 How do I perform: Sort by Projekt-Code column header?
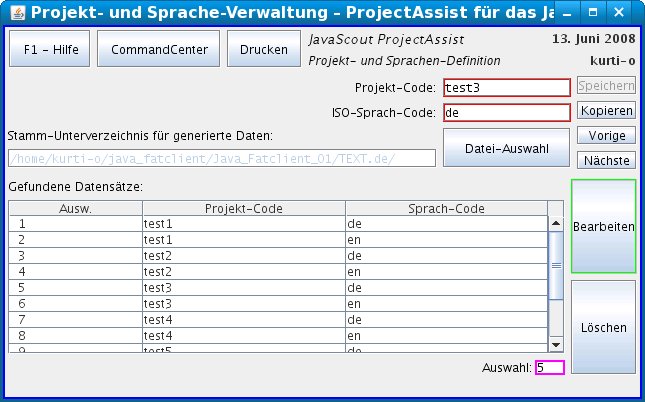click(x=243, y=209)
